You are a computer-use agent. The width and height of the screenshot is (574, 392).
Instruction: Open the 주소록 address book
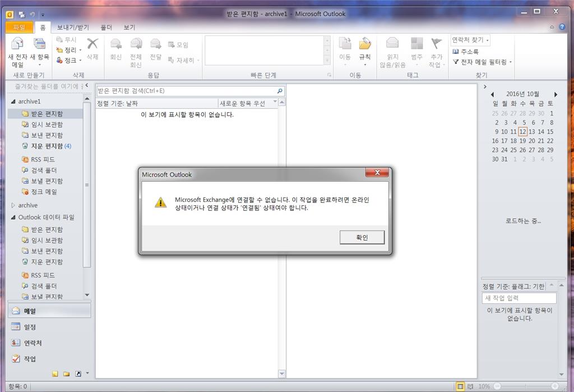(465, 52)
